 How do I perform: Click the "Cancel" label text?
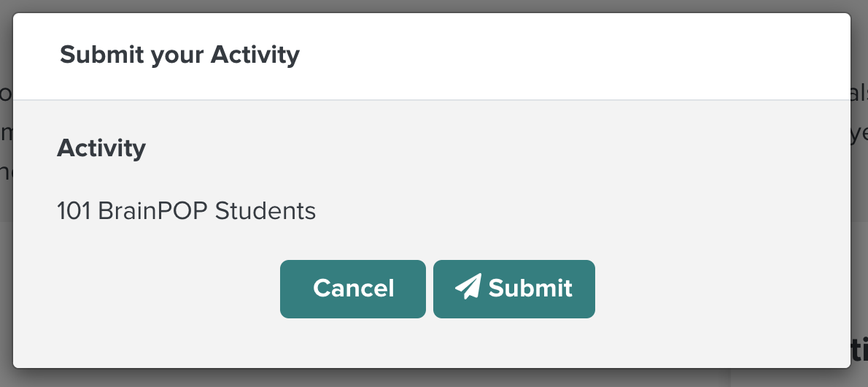tap(353, 288)
